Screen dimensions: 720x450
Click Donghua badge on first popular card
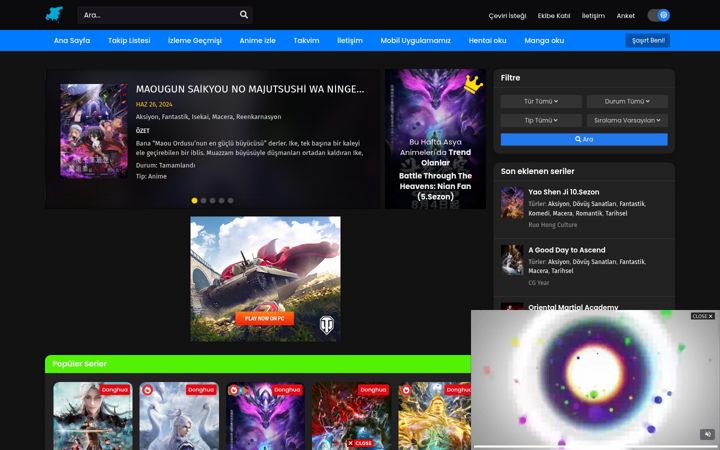(x=115, y=390)
